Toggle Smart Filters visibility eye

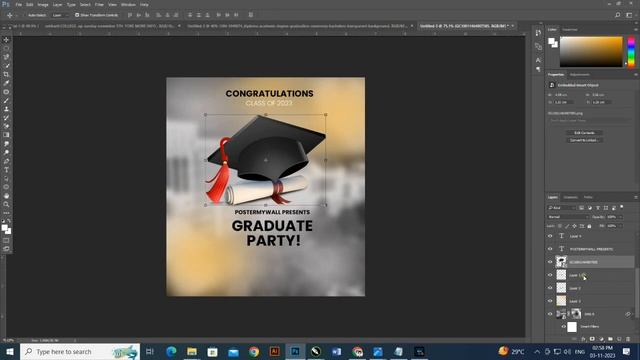point(563,327)
